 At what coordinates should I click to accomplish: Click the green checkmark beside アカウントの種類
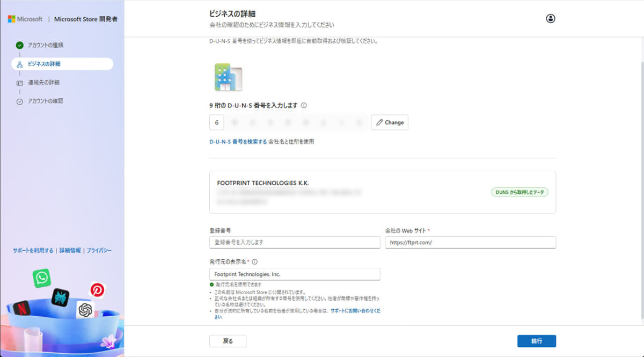[x=20, y=45]
